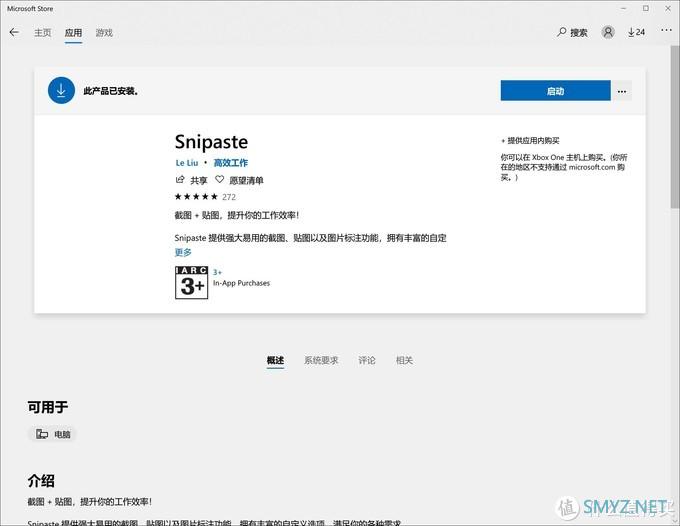Maximize the Microsoft Store window
The image size is (680, 526).
[646, 8]
